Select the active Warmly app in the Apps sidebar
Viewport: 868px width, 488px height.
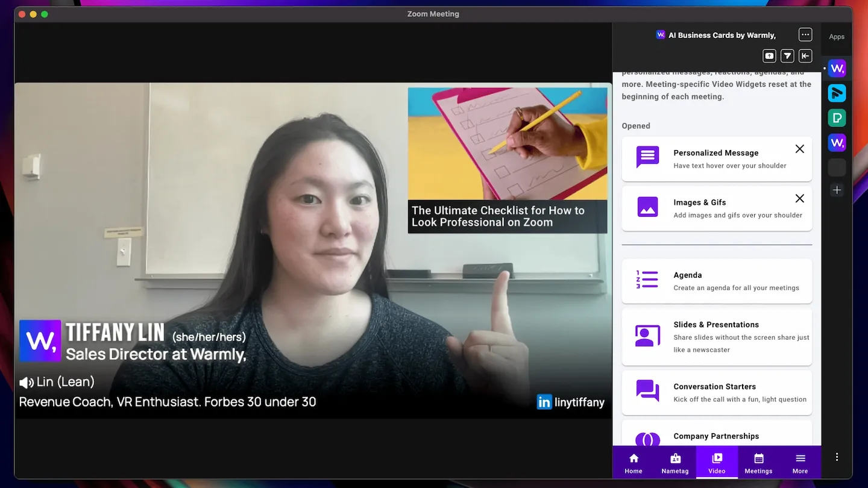tap(837, 68)
